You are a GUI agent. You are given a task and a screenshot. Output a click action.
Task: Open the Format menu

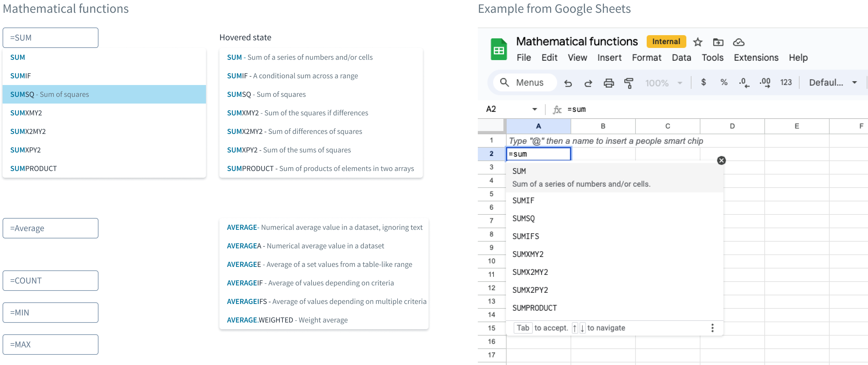click(647, 58)
